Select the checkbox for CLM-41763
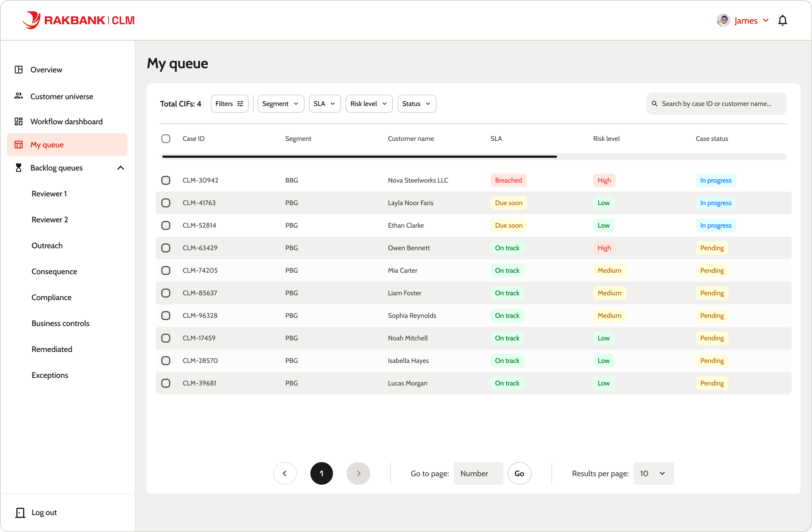This screenshot has height=532, width=812. [x=166, y=203]
